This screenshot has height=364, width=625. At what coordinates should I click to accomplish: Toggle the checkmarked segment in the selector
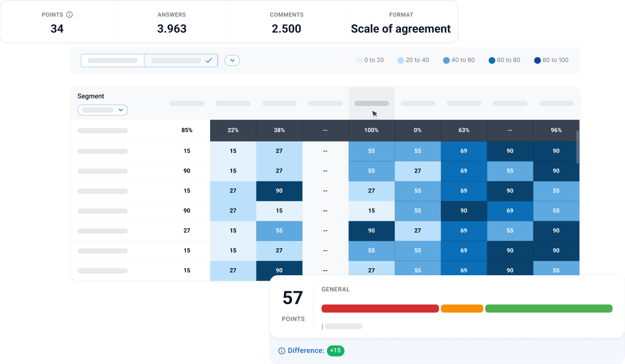click(x=181, y=60)
